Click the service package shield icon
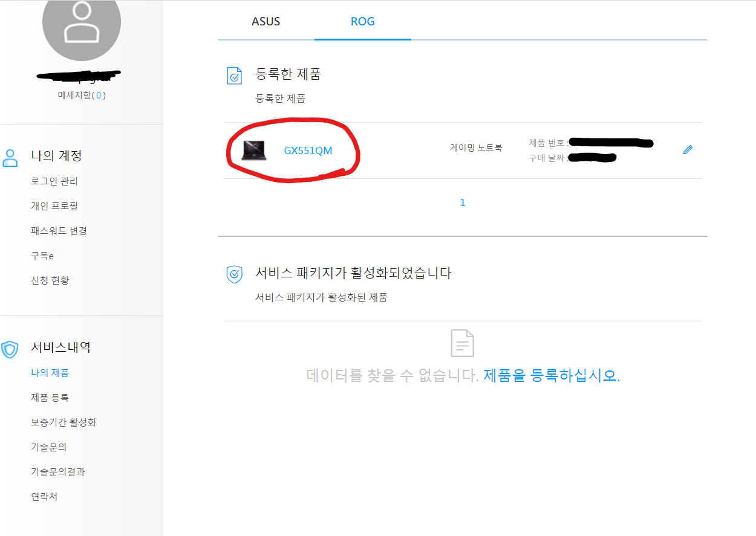Screen dimensions: 756x536 pyautogui.click(x=234, y=274)
